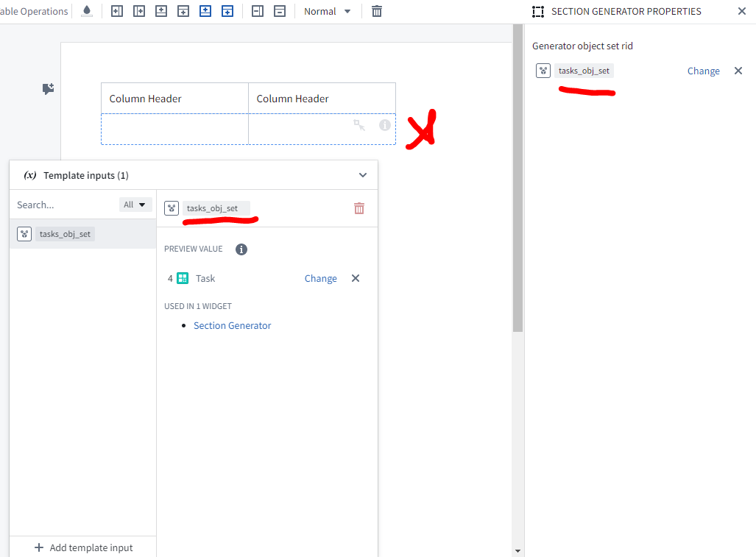Click object set icon in properties panel
The height and width of the screenshot is (557, 756).
click(x=543, y=71)
